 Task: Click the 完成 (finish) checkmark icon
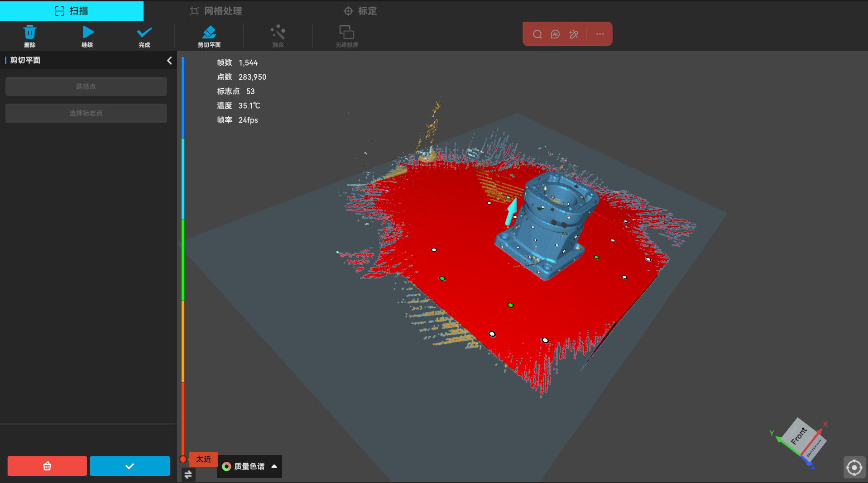click(144, 36)
